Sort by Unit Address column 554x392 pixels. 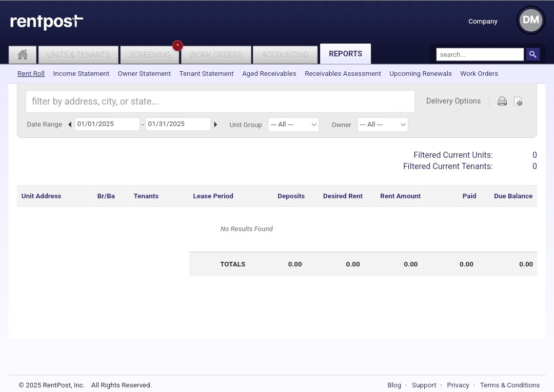click(x=42, y=196)
